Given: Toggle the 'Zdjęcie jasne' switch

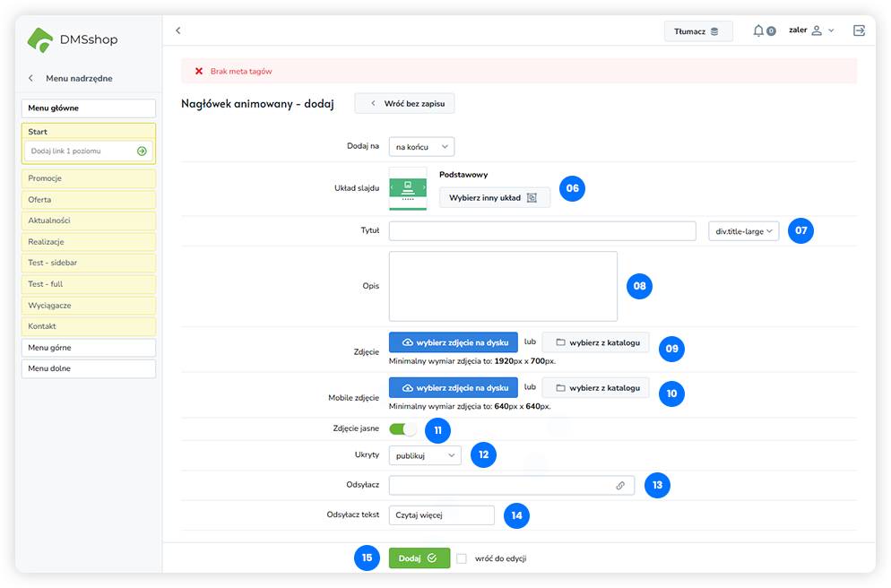Looking at the screenshot, I should click(402, 429).
